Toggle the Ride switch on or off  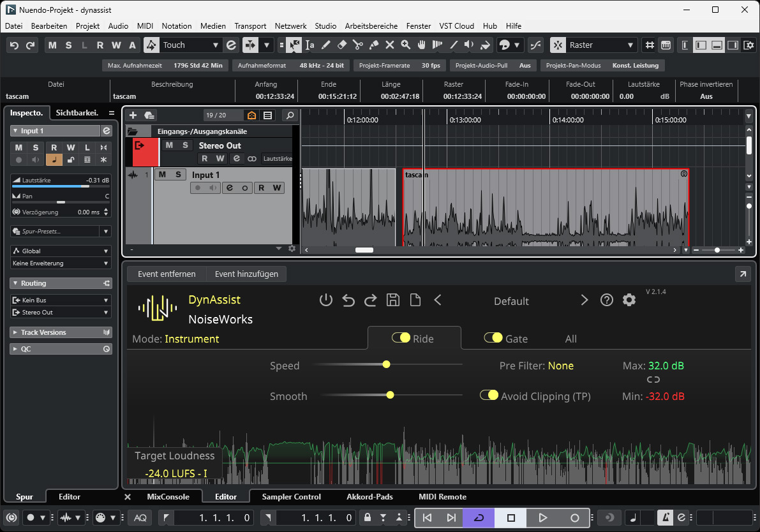tap(401, 338)
